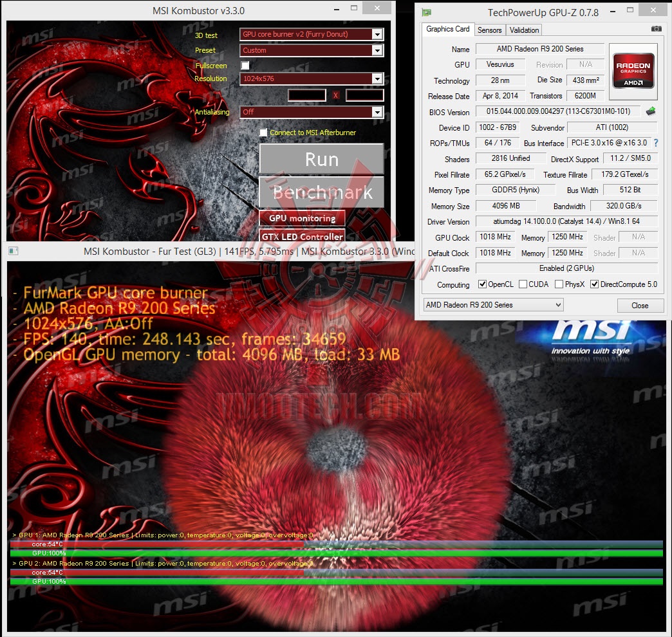The image size is (672, 637).
Task: Click the DirectX Support value 11.2 / SM5.0
Action: (630, 158)
